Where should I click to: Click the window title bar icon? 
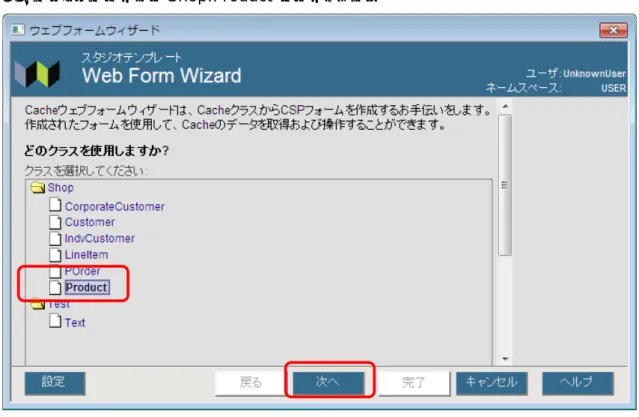click(18, 30)
